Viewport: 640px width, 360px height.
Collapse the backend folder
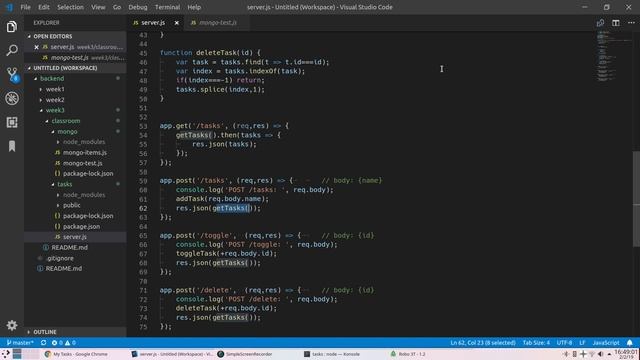click(x=52, y=78)
